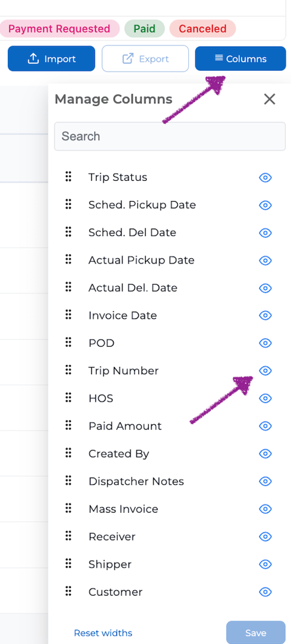Focus the Manage Columns search field
This screenshot has width=291, height=644.
170,137
